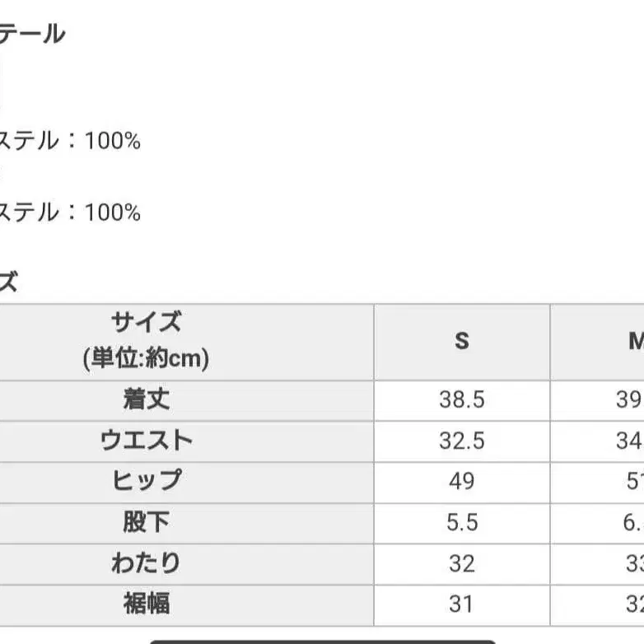Click the ヒップ value in M column
This screenshot has height=644, width=644.
(632, 481)
